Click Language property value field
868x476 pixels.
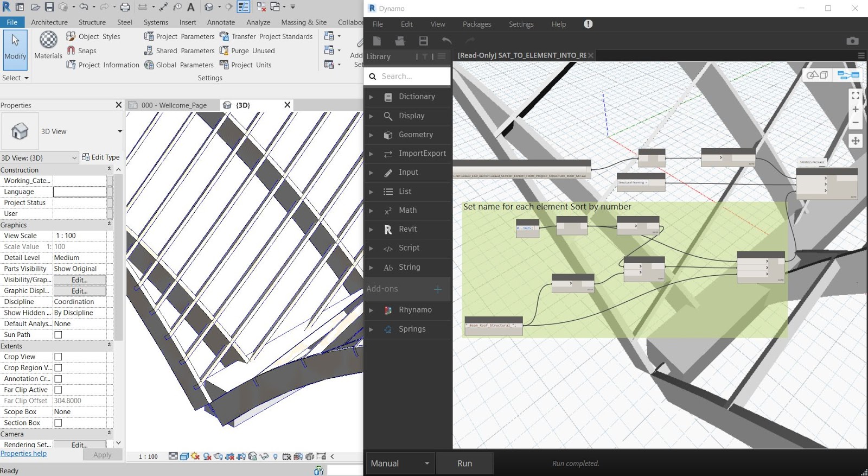pyautogui.click(x=79, y=192)
